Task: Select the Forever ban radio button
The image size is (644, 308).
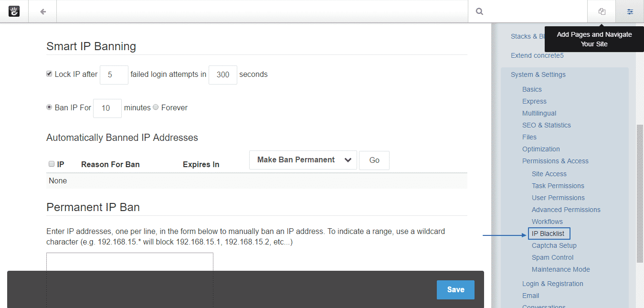Action: point(156,107)
